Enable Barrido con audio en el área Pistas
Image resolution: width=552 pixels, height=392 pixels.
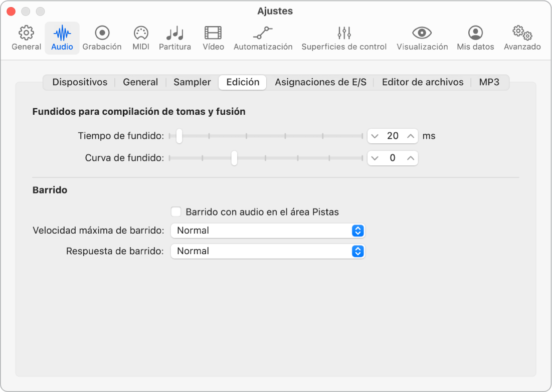pos(176,212)
